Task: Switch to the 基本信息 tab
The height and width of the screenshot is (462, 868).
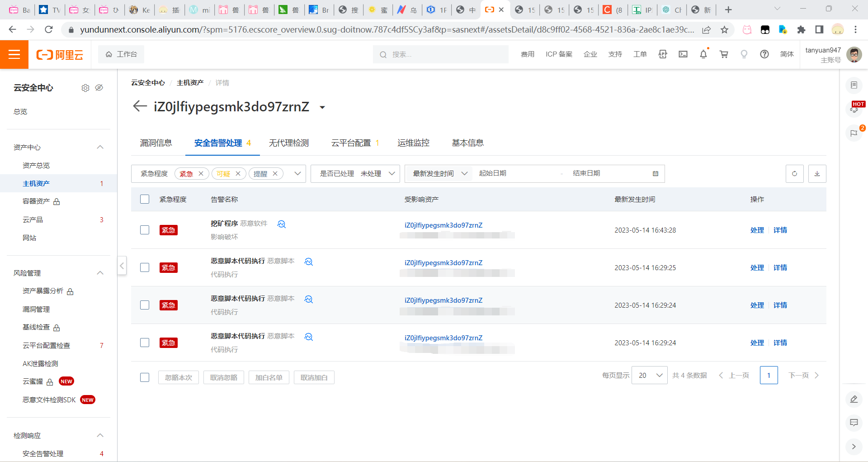Action: coord(467,143)
